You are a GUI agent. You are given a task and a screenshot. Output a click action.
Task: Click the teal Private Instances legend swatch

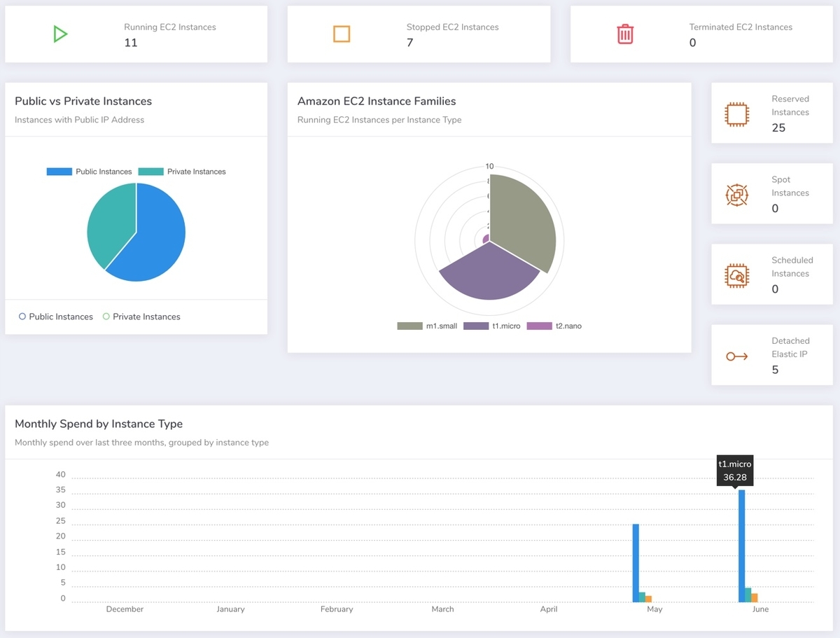150,172
